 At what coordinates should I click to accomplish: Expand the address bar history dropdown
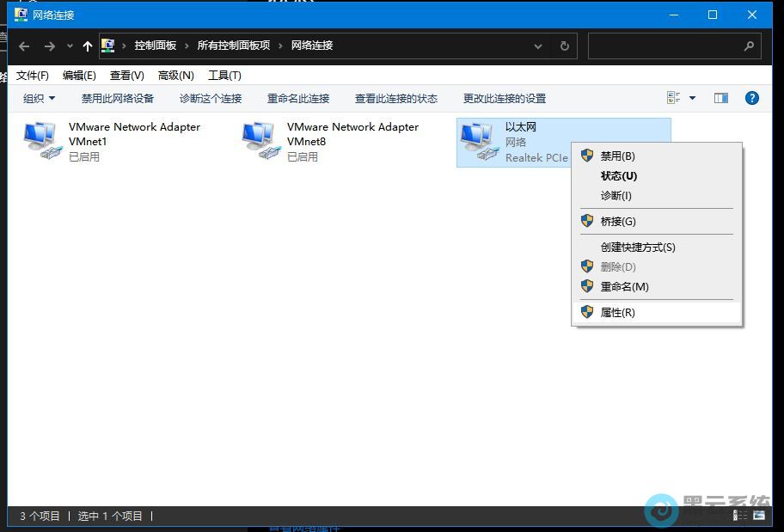pyautogui.click(x=538, y=46)
